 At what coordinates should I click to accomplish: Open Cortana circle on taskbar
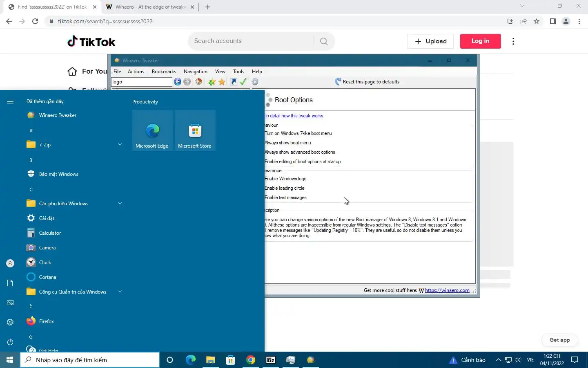[x=170, y=360]
